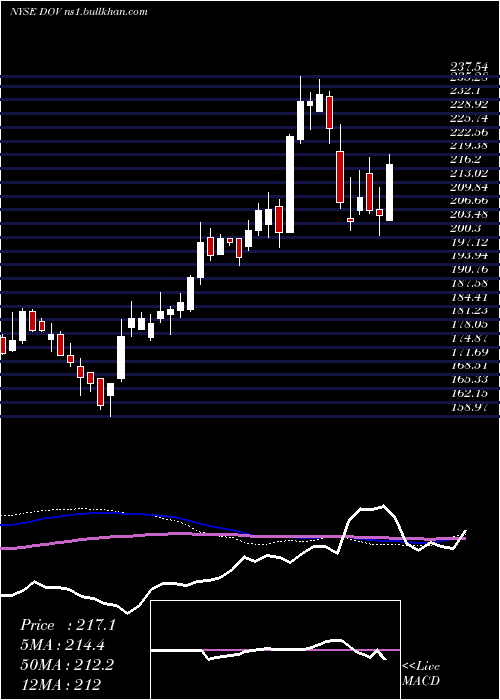The width and height of the screenshot is (500, 700).
Task: Click the 228.92 price axis label
Action: coord(468,104)
